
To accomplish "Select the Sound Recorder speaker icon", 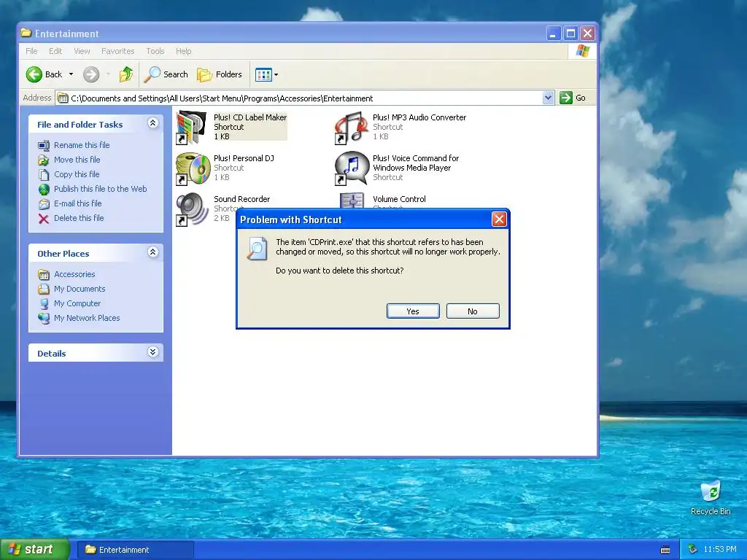I will click(191, 209).
